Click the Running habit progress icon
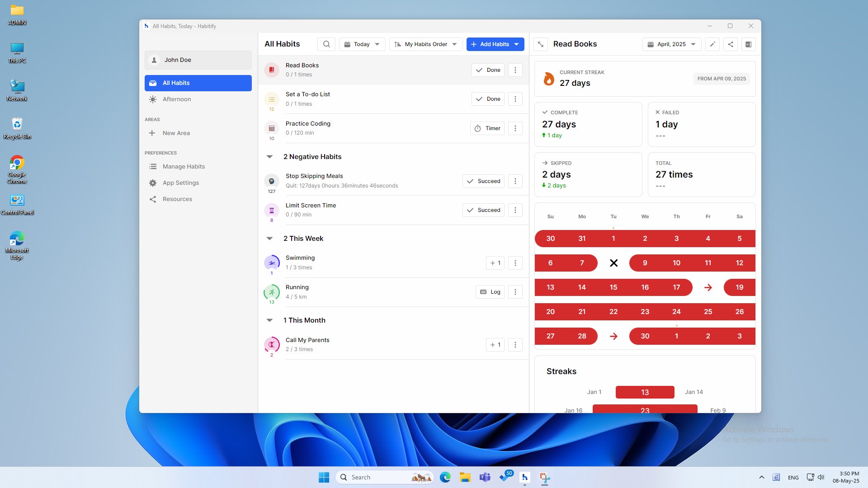Screen dimensions: 868x488 (272, 292)
